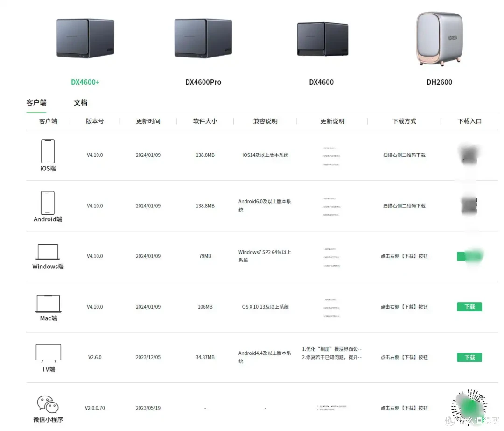Click the Android6.0及以上版本系统 compatibility text
The height and width of the screenshot is (431, 504).
tap(265, 205)
